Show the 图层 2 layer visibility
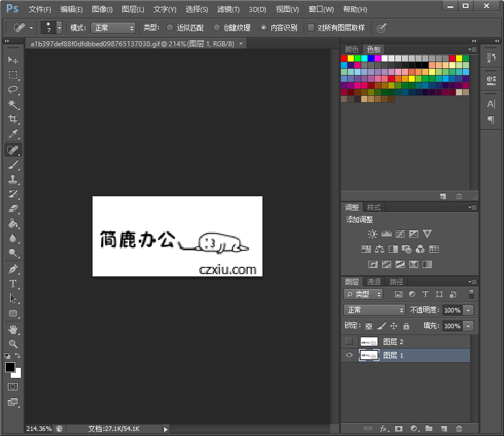Viewport: 504px width, 436px height. click(x=349, y=341)
